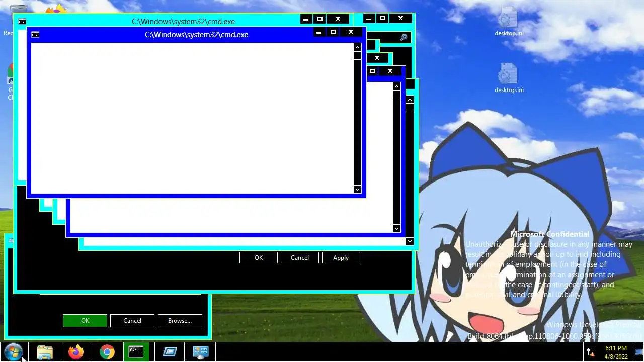Open the system menu icon of the cyan cmd window

click(x=22, y=22)
